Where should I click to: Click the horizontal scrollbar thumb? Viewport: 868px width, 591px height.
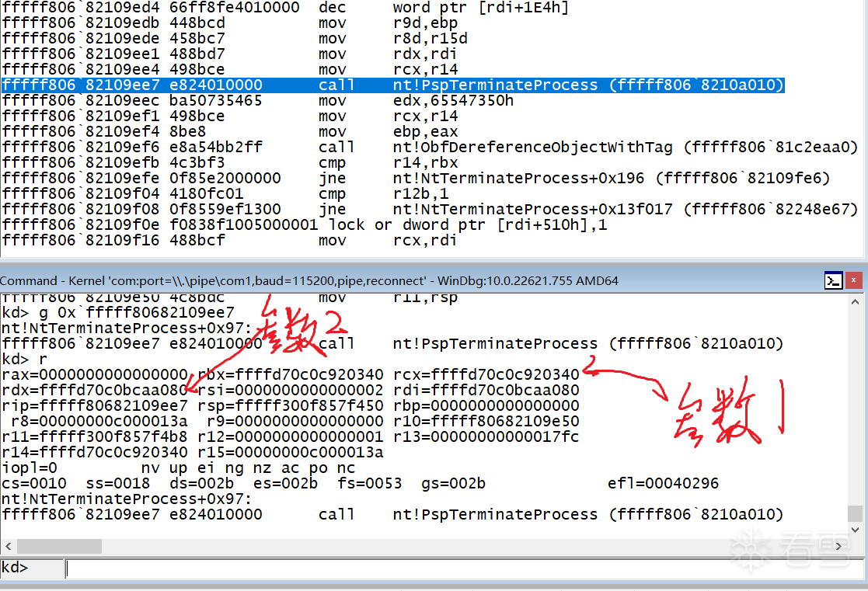click(x=59, y=546)
